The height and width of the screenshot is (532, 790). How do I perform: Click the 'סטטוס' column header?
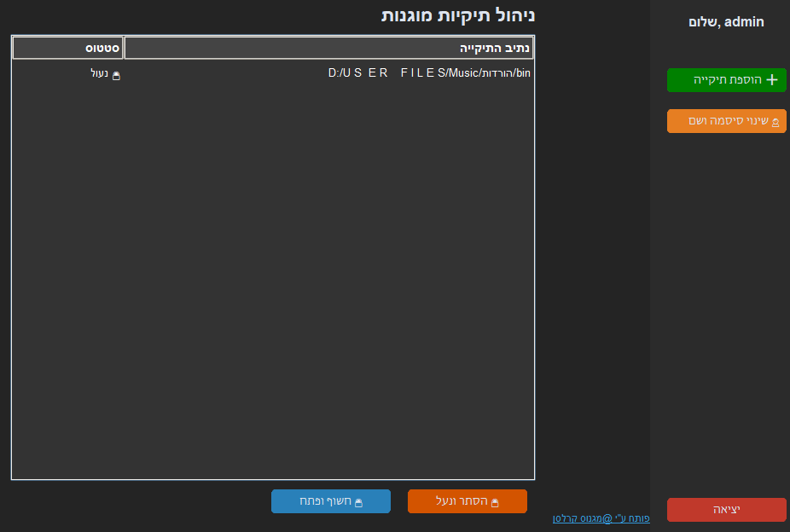[x=67, y=48]
